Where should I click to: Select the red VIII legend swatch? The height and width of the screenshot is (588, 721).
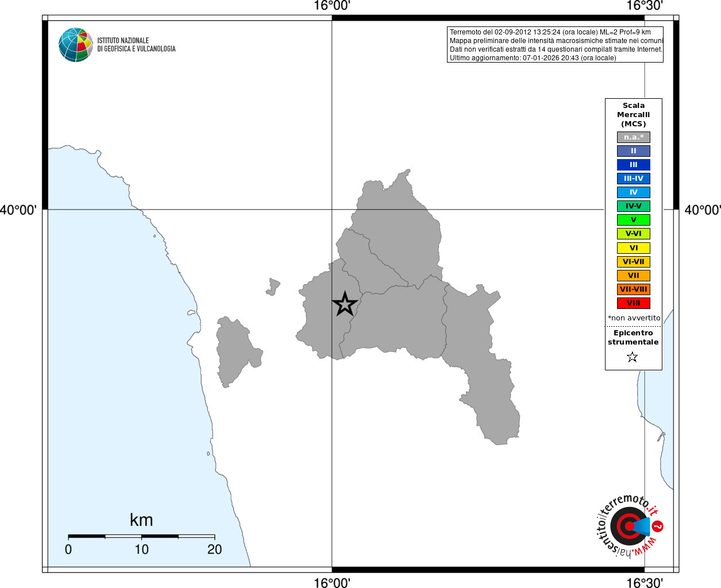tap(634, 303)
